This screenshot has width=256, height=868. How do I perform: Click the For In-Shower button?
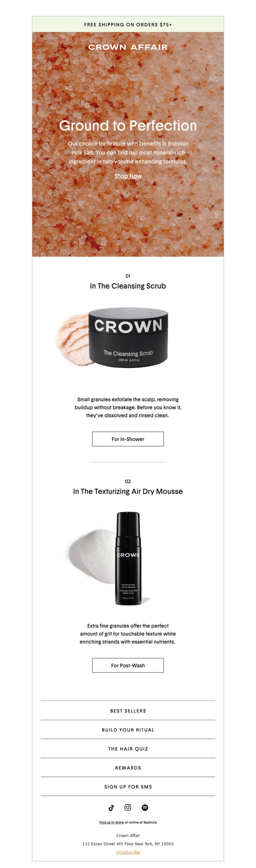point(128,439)
